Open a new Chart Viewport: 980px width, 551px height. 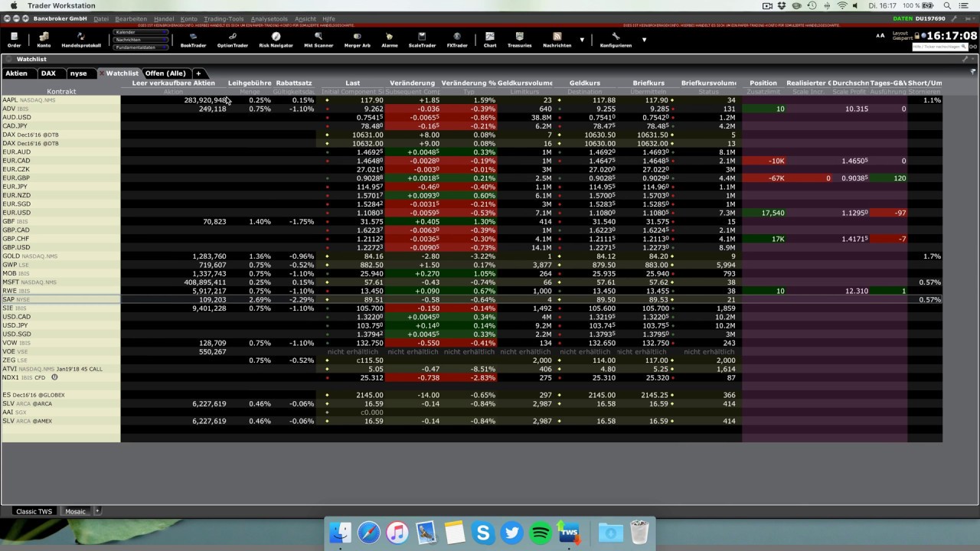tap(489, 40)
